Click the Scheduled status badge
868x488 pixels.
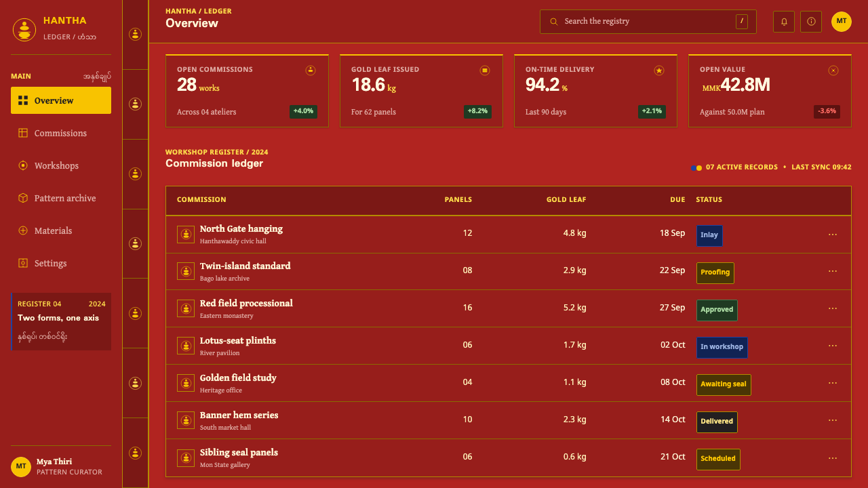tap(718, 459)
